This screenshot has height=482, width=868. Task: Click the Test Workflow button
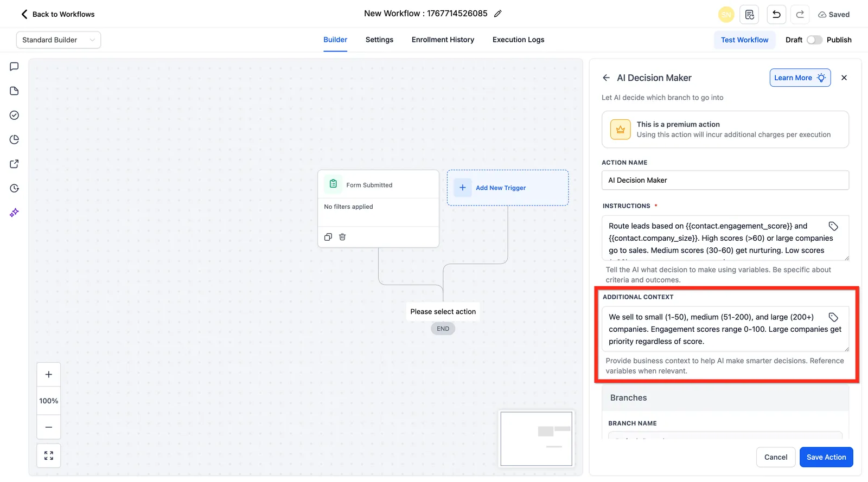coord(744,40)
